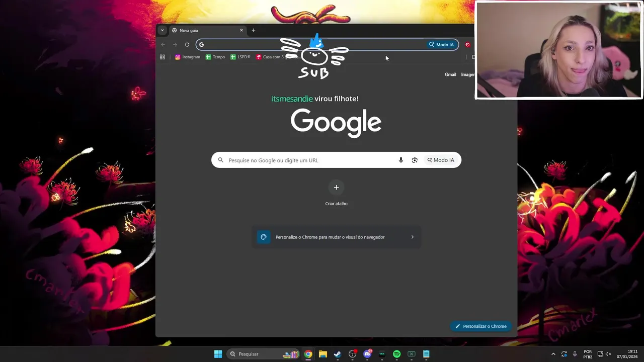
Task: Click the muted volume icon in tray
Action: tap(608, 354)
